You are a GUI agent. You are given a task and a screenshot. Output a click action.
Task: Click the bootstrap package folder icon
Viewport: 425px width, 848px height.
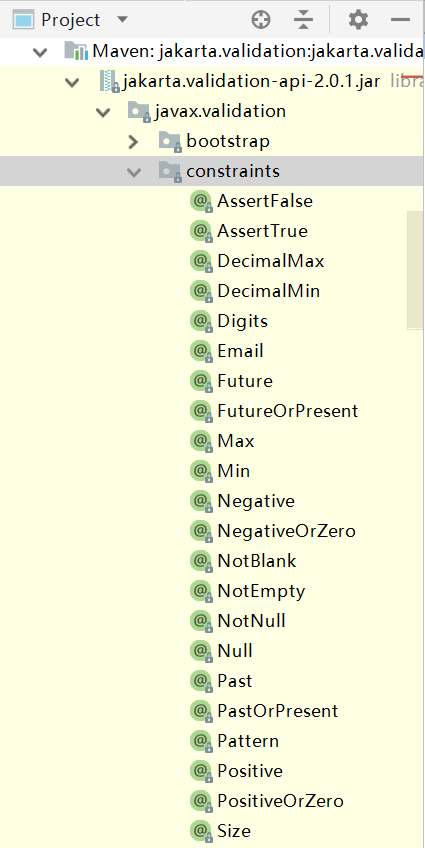tap(170, 142)
